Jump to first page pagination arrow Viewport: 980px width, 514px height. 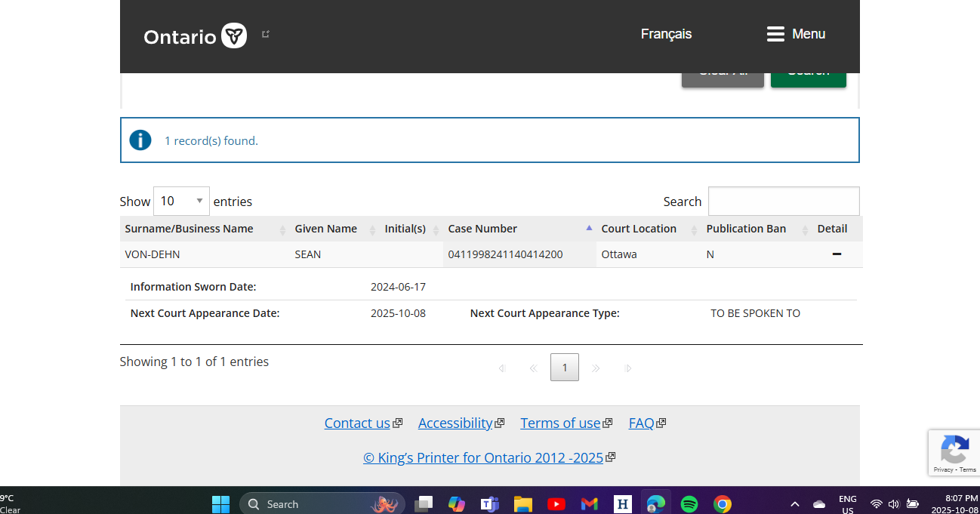501,368
